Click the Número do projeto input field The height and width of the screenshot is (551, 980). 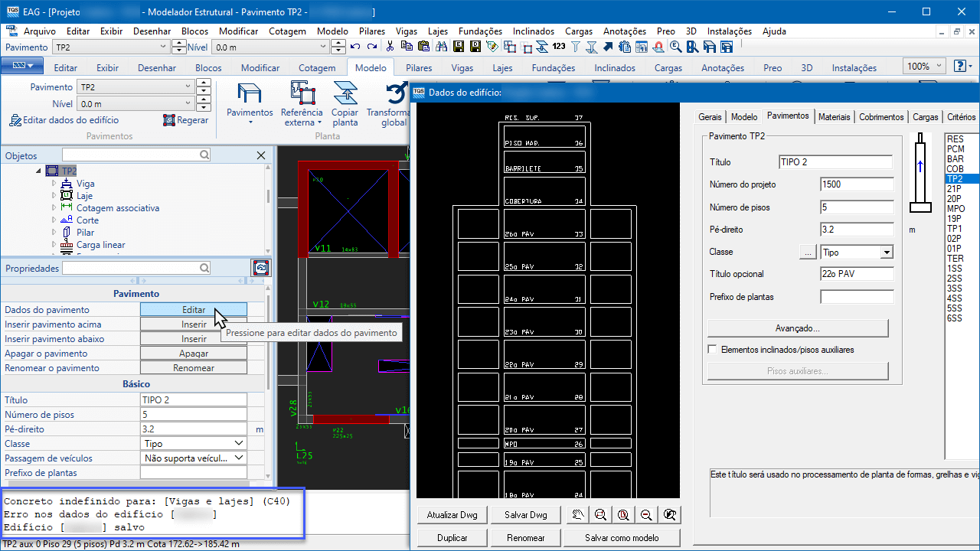[x=857, y=184]
